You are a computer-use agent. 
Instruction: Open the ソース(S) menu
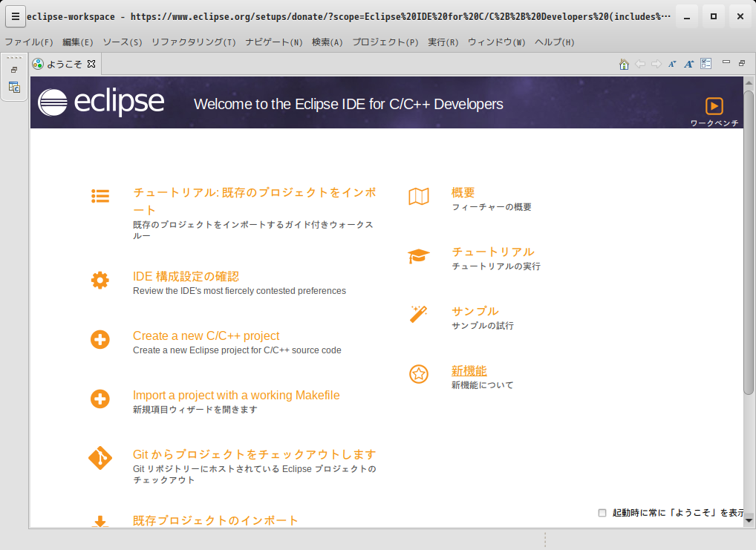[123, 42]
